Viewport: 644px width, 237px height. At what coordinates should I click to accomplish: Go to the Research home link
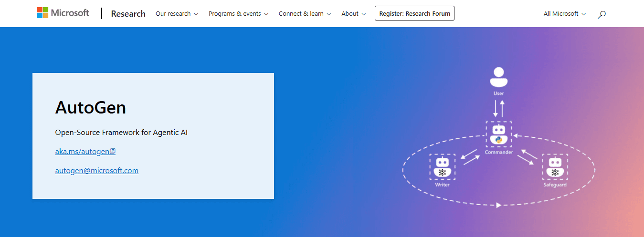[128, 13]
